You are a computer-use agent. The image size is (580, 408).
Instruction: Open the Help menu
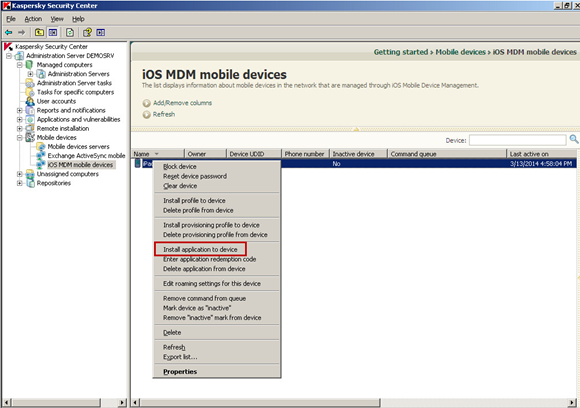pos(78,19)
